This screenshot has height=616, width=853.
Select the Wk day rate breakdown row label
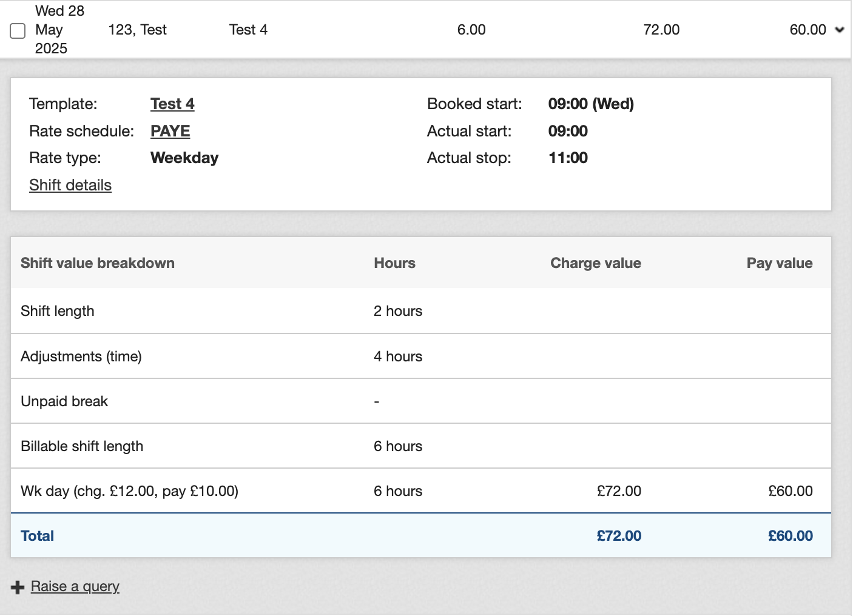click(x=129, y=491)
